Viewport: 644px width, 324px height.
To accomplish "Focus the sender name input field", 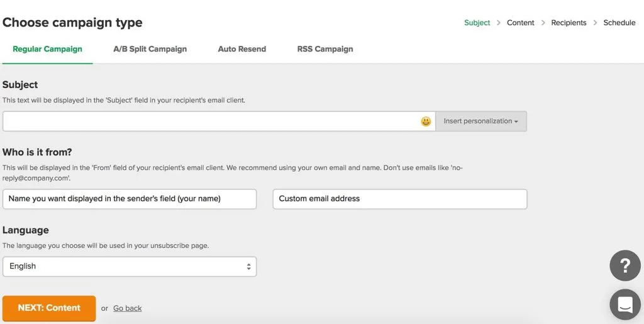I will click(x=130, y=199).
